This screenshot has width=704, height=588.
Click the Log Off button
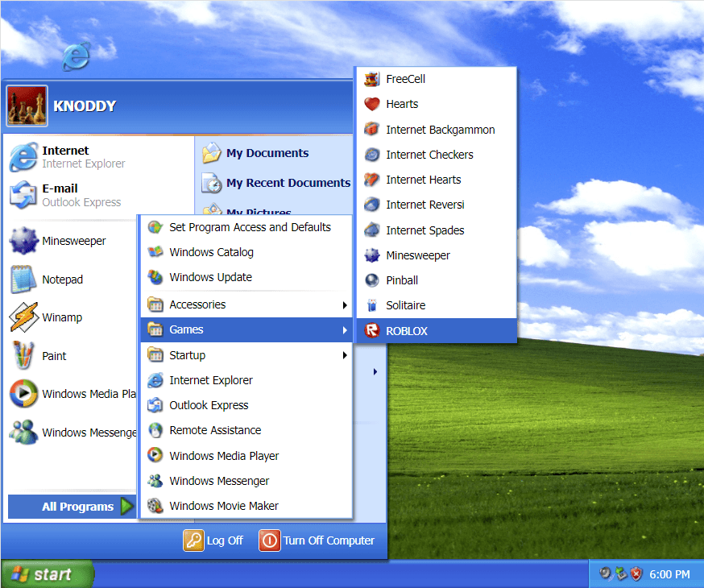213,540
